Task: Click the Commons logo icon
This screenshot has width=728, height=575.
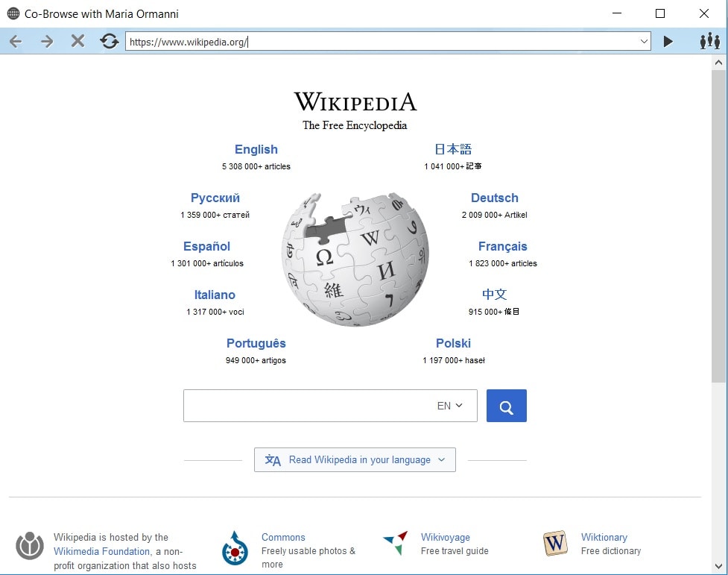Action: (235, 548)
